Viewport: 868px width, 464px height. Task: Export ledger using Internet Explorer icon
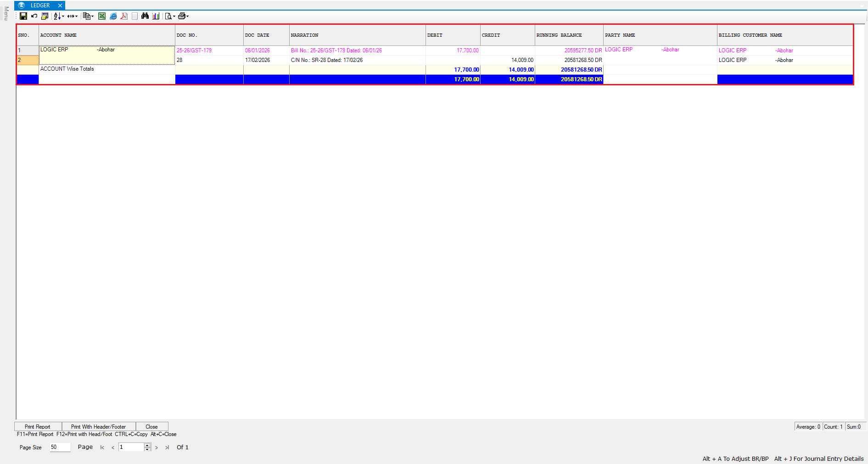coord(113,16)
